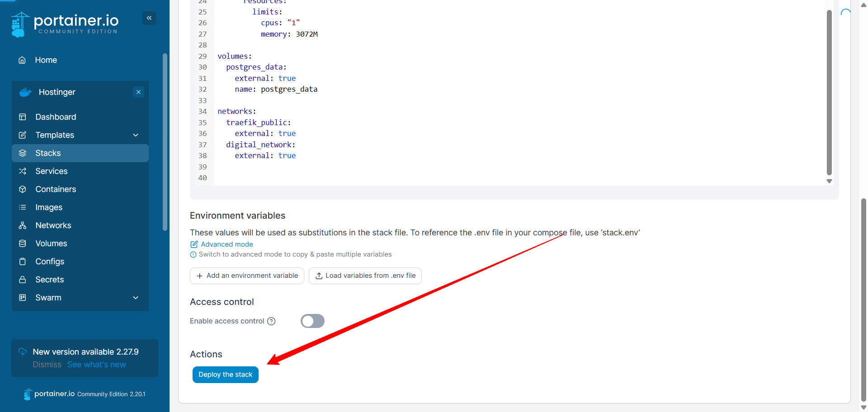
Task: Close the Hostinger environment with X
Action: click(x=138, y=92)
